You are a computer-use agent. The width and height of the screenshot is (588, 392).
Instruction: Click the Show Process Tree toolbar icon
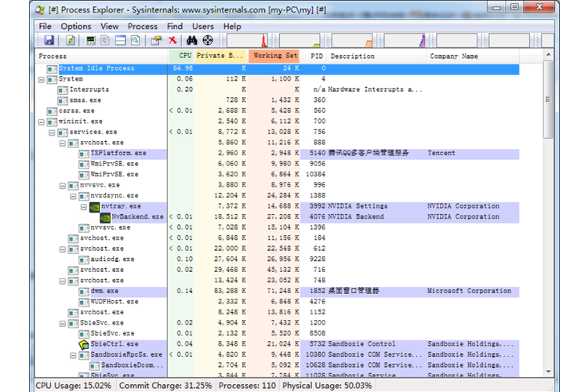[105, 40]
